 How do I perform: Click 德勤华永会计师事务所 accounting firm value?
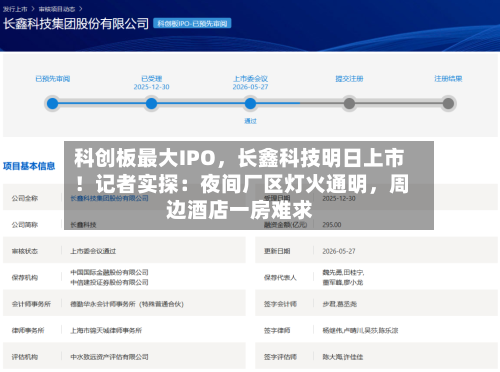pyautogui.click(x=127, y=304)
